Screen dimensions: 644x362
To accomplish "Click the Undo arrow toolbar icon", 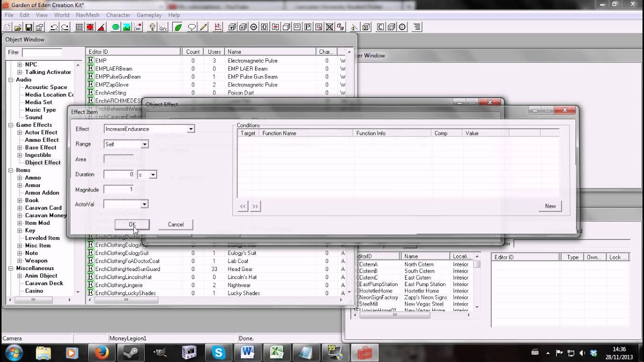I will coord(54,27).
